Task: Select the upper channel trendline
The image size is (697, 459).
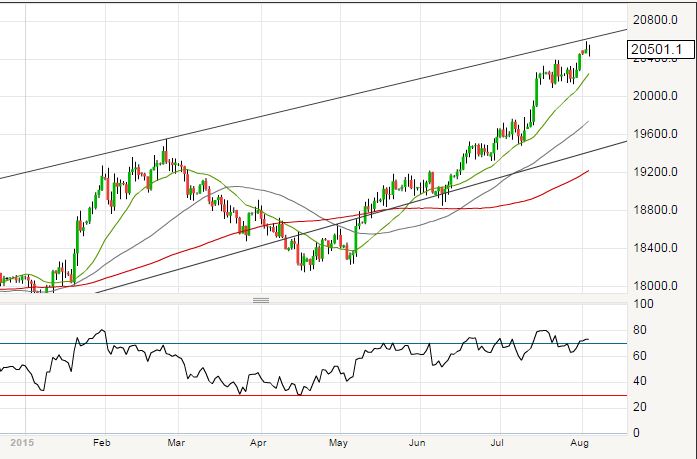Action: point(300,117)
